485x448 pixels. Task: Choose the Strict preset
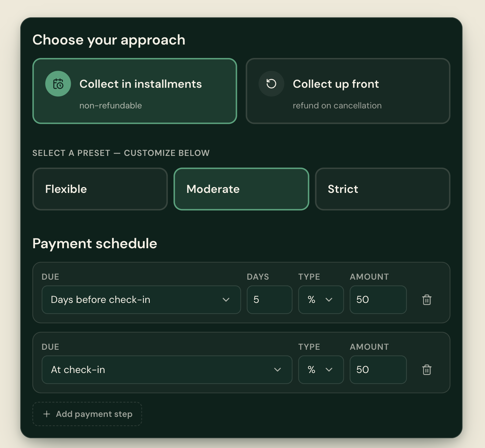382,189
